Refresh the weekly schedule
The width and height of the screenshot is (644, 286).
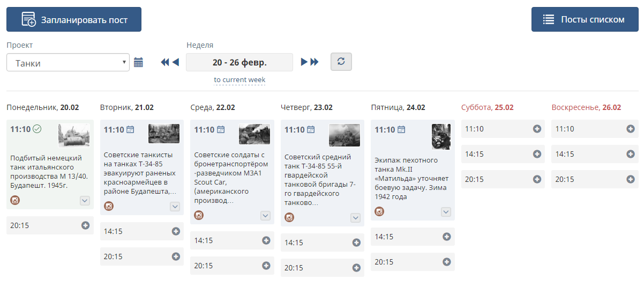coord(341,62)
